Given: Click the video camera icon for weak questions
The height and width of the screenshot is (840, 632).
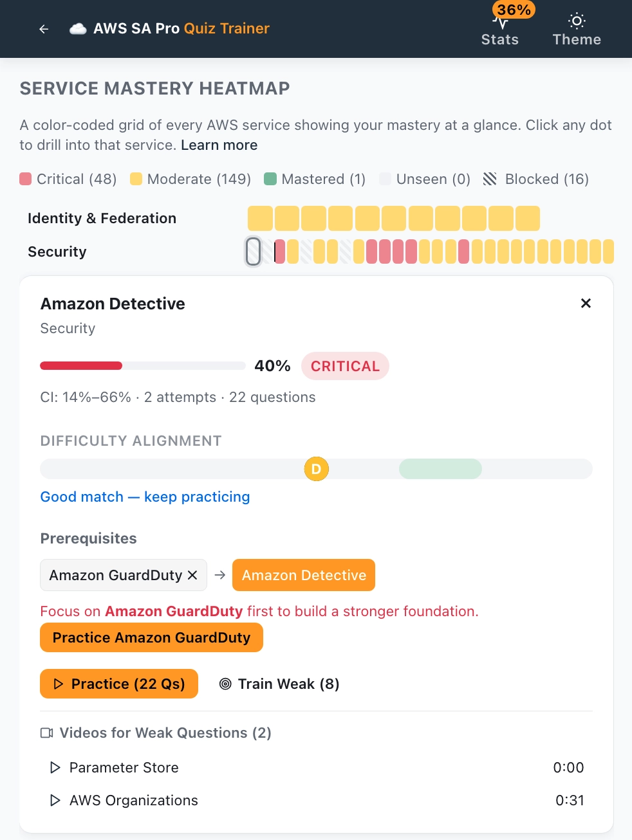Looking at the screenshot, I should click(x=46, y=733).
